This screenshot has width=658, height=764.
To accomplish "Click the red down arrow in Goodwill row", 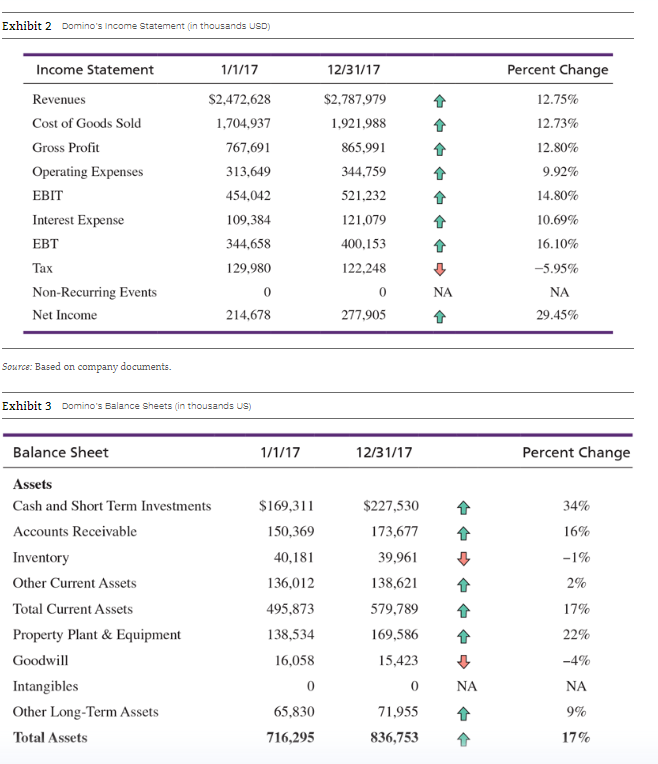I will tap(463, 662).
